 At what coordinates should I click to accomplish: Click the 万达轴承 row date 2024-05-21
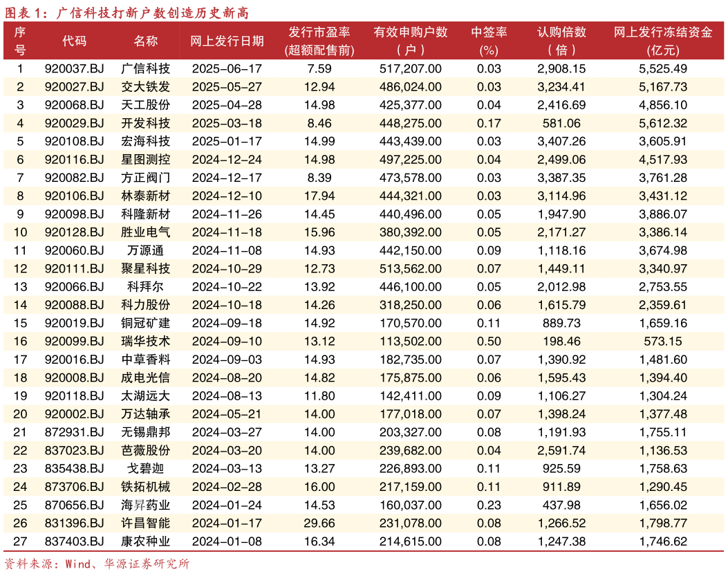tap(227, 414)
